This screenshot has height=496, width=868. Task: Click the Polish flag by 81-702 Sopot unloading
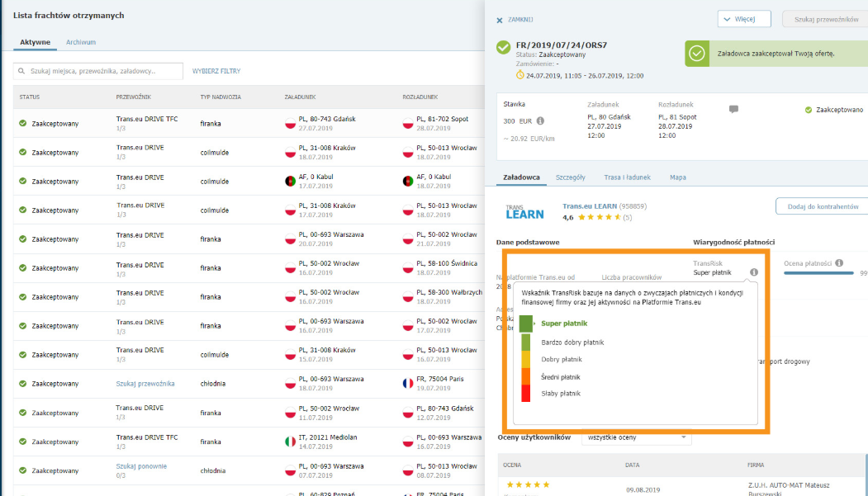pyautogui.click(x=408, y=123)
